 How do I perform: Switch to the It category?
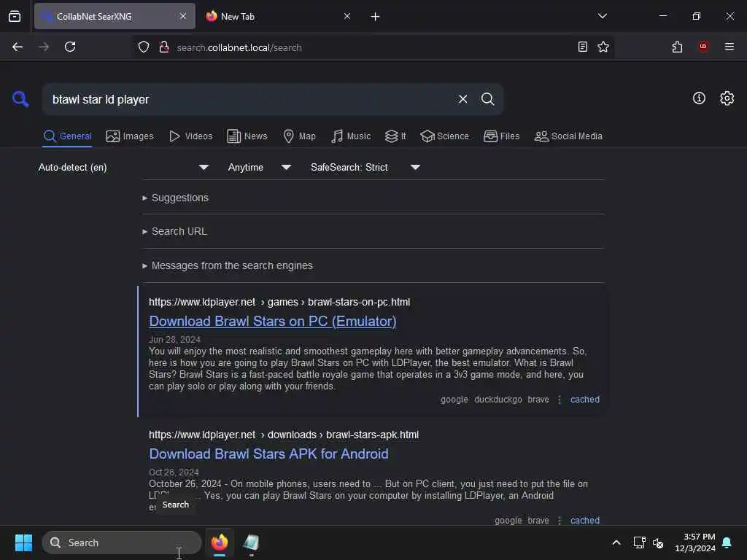click(395, 136)
